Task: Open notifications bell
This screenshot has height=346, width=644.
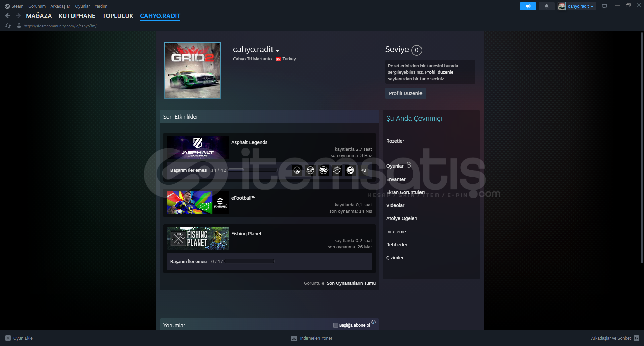Action: pos(546,6)
